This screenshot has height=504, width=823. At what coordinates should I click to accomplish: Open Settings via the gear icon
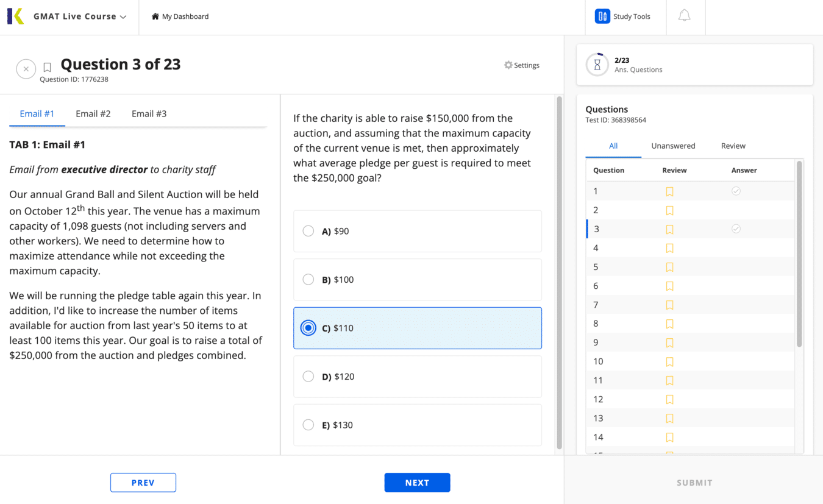(508, 65)
